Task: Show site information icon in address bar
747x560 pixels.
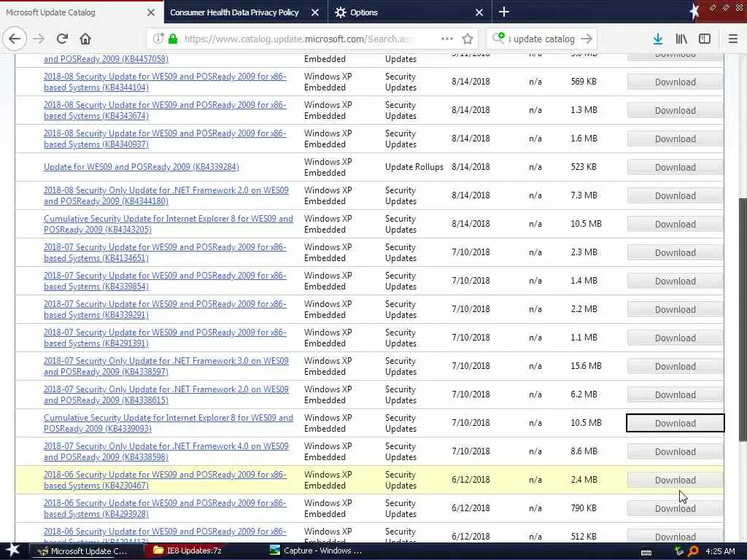Action: point(158,39)
